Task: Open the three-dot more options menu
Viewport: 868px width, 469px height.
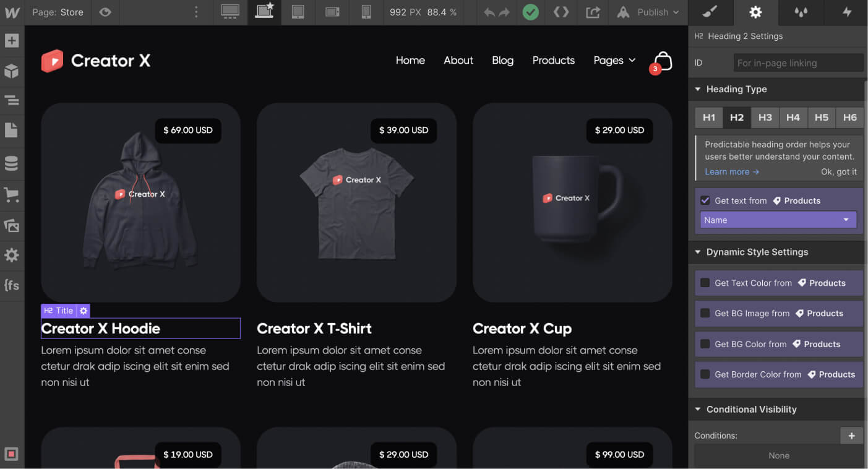Action: [x=196, y=12]
